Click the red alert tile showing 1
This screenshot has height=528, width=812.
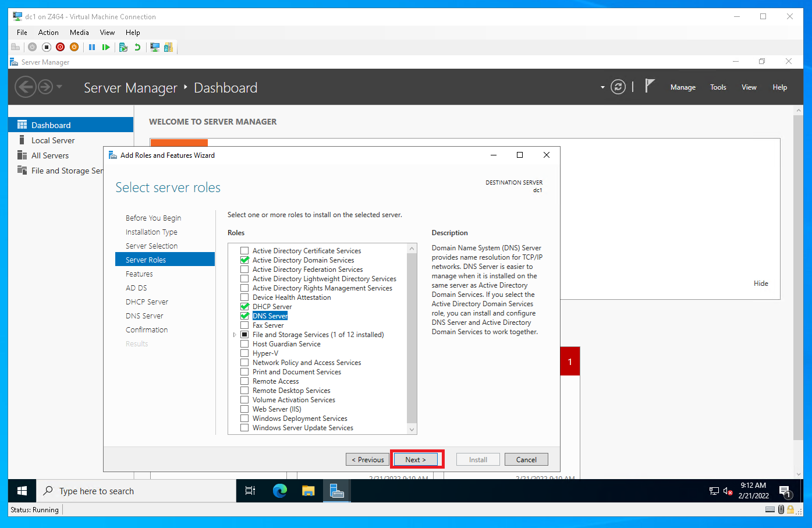click(570, 362)
